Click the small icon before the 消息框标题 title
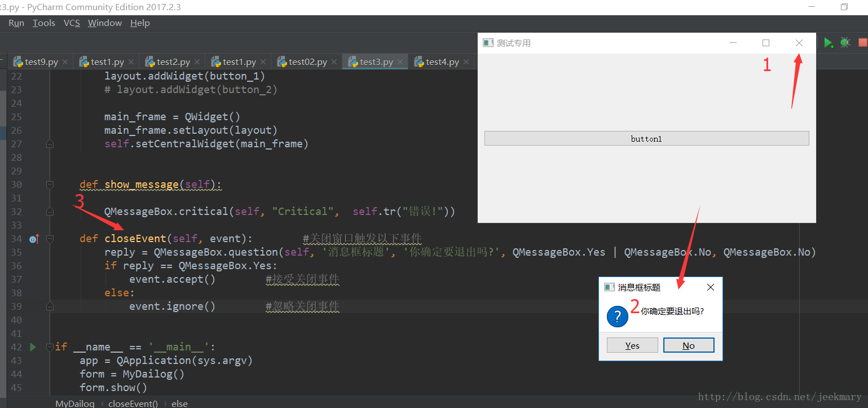The height and width of the screenshot is (408, 868). pyautogui.click(x=609, y=287)
